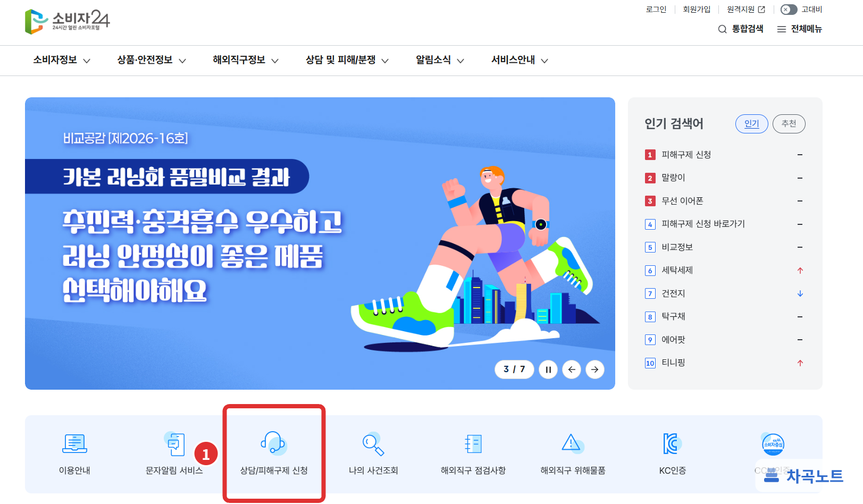Select popular search term 건전지
863x504 pixels.
point(673,293)
